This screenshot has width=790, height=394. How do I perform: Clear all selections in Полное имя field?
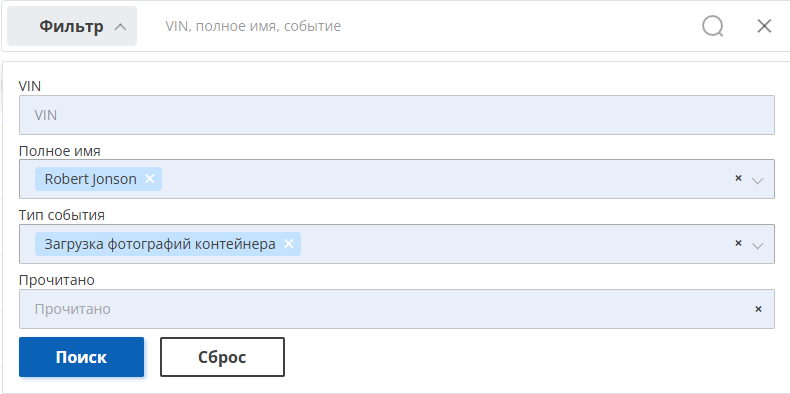[738, 178]
